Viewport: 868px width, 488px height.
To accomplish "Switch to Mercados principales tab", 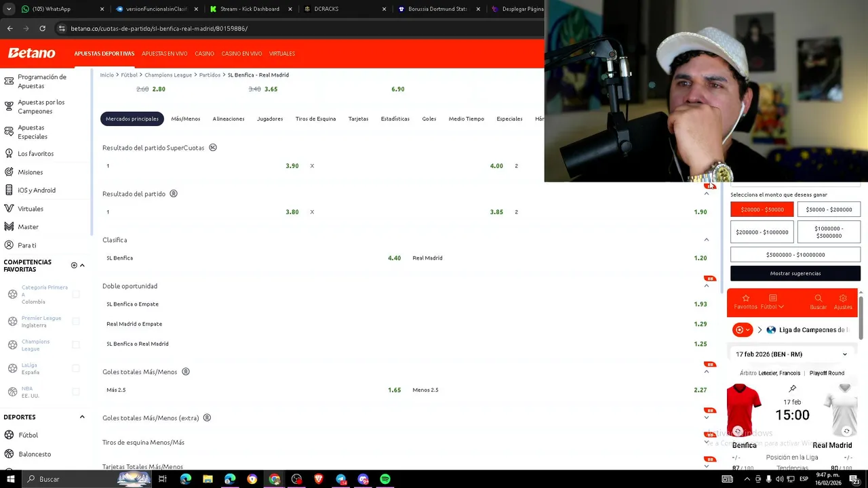I will coord(132,119).
